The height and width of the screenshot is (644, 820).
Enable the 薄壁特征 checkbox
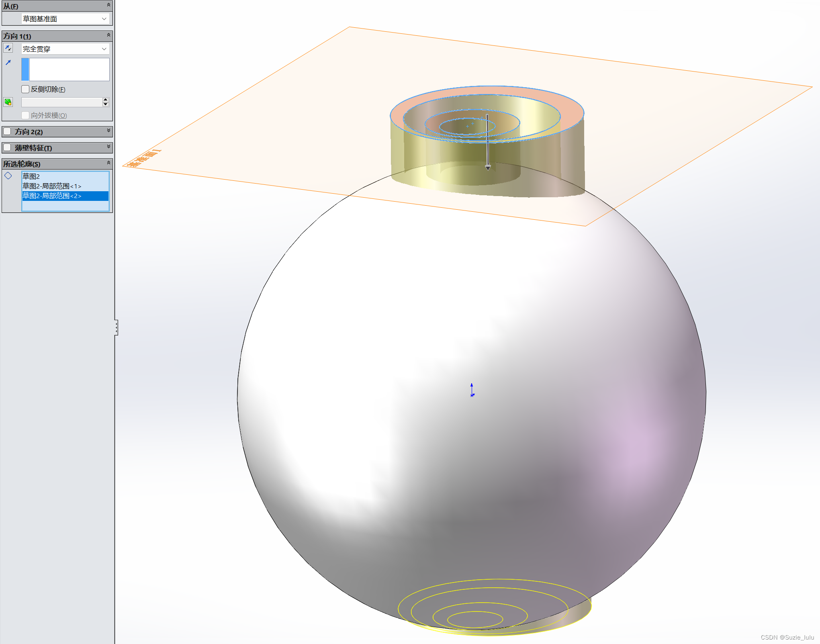[7, 147]
